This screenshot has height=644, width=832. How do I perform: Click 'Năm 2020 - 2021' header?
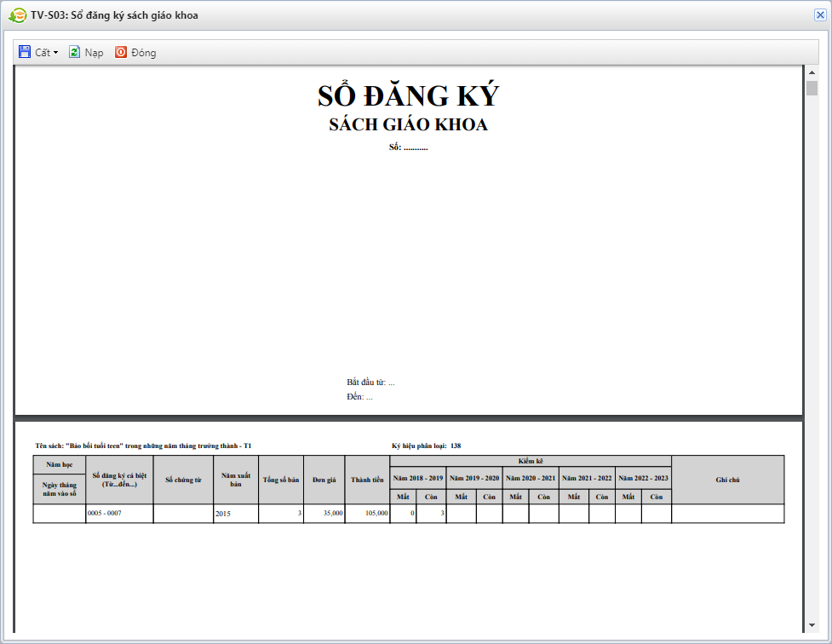[531, 479]
